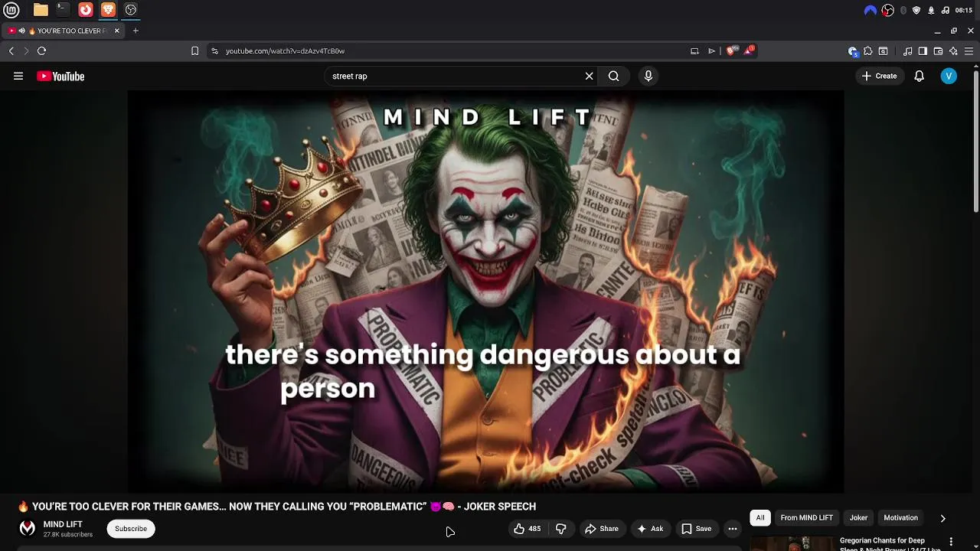Go back in browser history
The width and height of the screenshot is (980, 551).
11,51
